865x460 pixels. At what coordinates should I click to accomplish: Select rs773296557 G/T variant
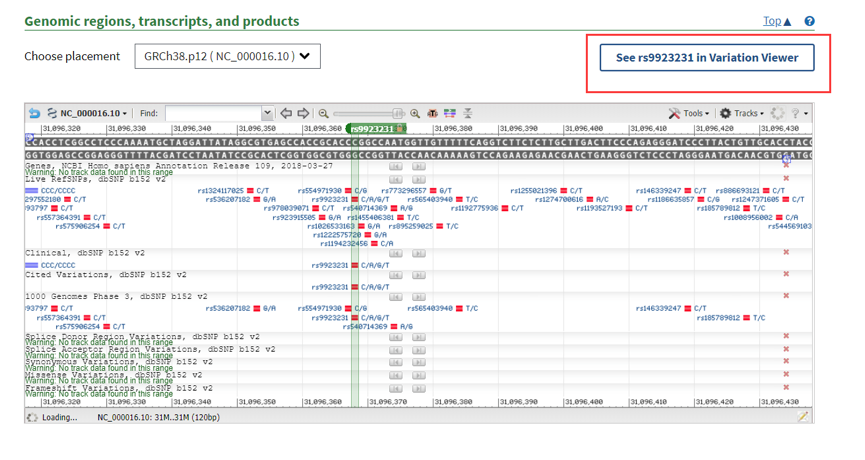(x=417, y=191)
